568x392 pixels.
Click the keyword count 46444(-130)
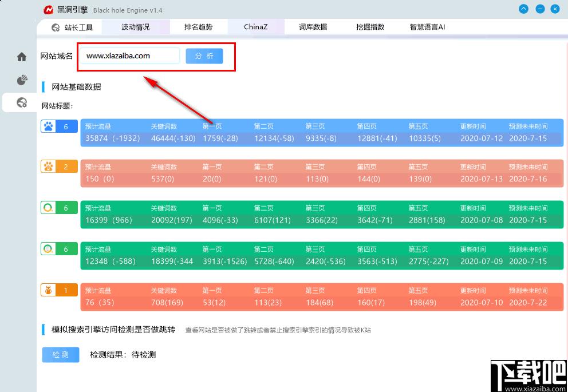click(x=173, y=138)
